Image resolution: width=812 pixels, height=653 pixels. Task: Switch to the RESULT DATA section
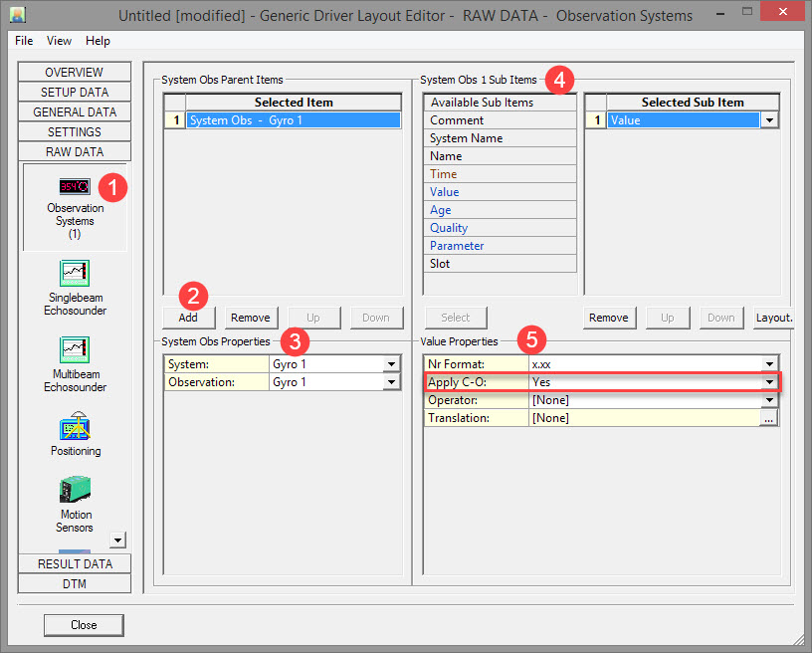pyautogui.click(x=75, y=563)
